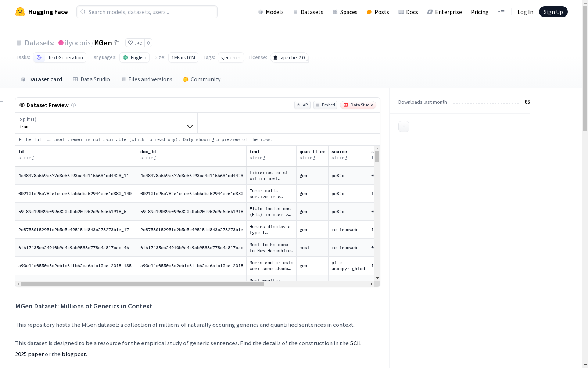Switch to the Data Studio tab
This screenshot has width=588, height=368.
tap(91, 79)
